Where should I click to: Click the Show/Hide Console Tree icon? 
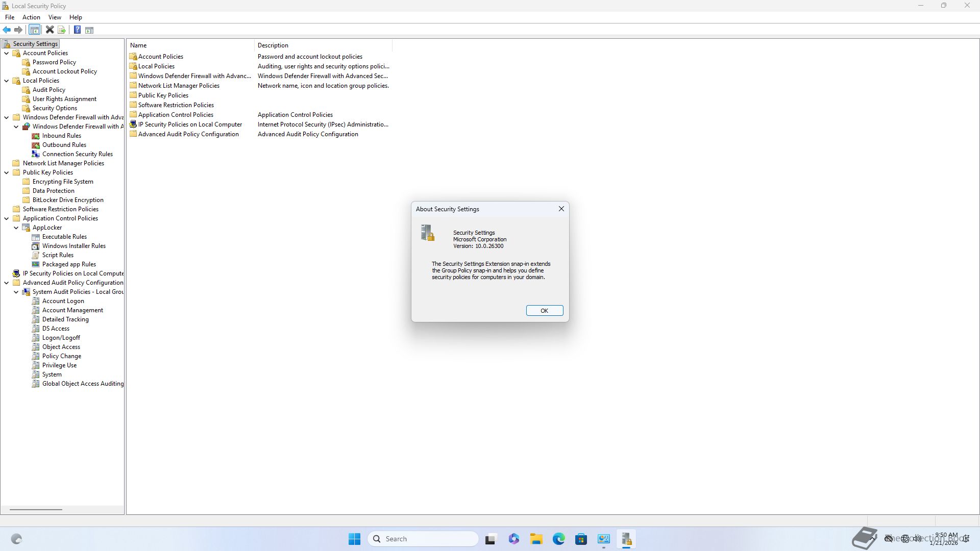tap(34, 30)
